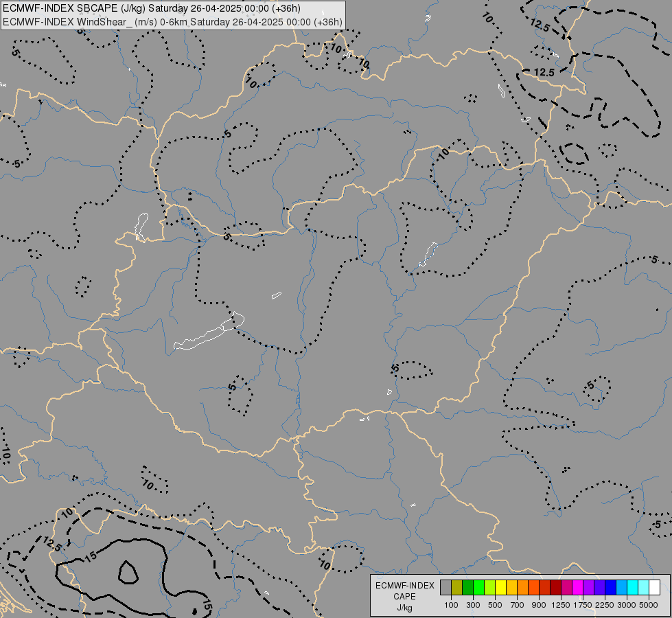Select the pure blue swatch starting at 2250
Image resolution: width=672 pixels, height=618 pixels.
[x=611, y=588]
